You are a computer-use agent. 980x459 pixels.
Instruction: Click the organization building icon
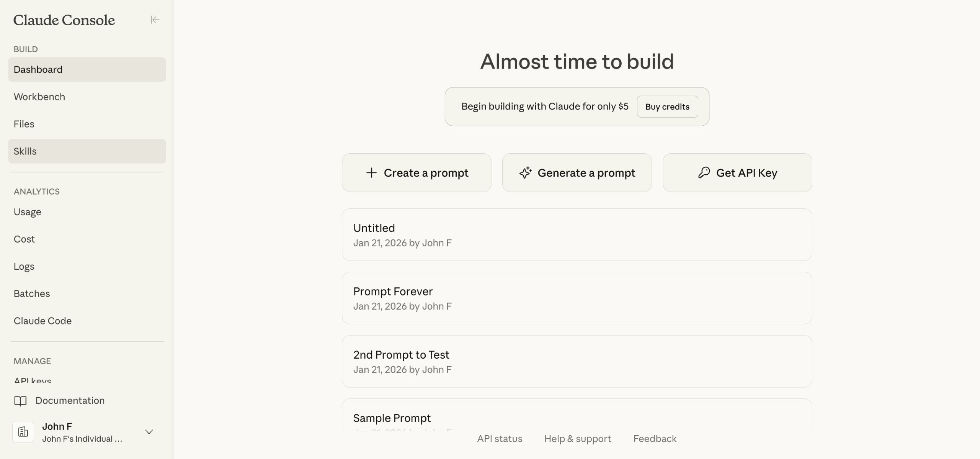[x=23, y=432]
